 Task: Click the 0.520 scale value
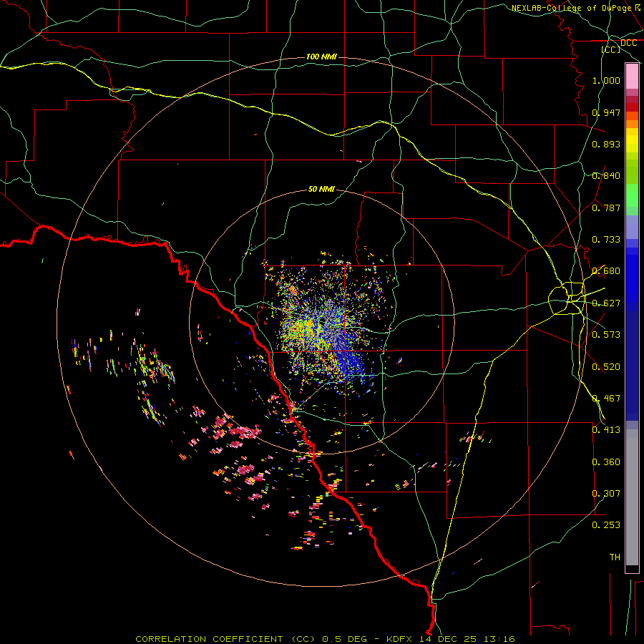pyautogui.click(x=606, y=367)
